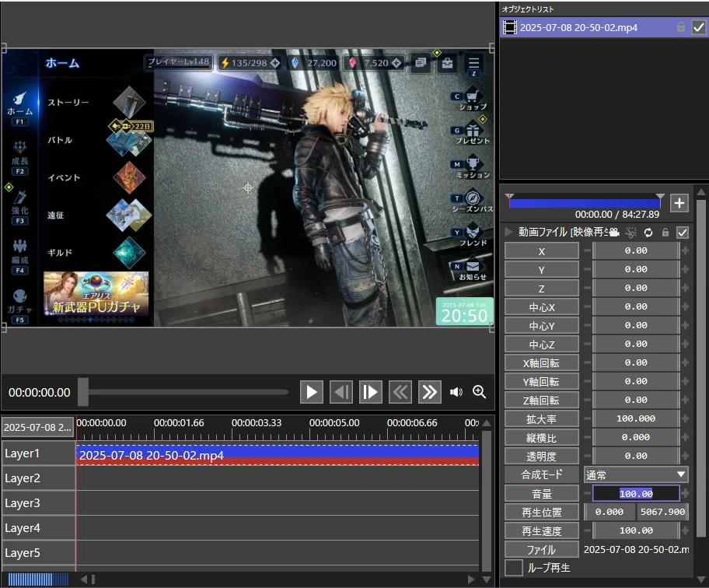Step back one frame
The image size is (709, 588).
pos(341,392)
